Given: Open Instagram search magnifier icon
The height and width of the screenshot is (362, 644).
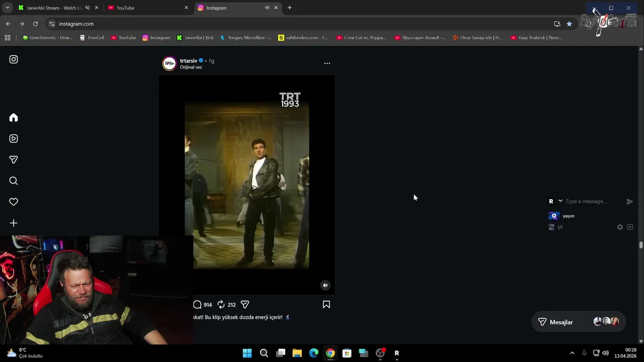Looking at the screenshot, I should (x=14, y=180).
